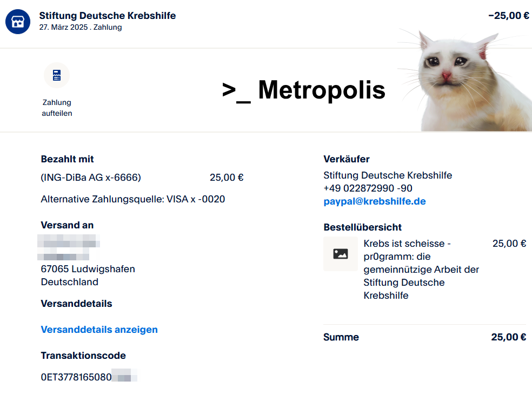Click the "Krebs ist scheisse" order item description
Viewport: 532px width, 394px height.
[x=421, y=270]
